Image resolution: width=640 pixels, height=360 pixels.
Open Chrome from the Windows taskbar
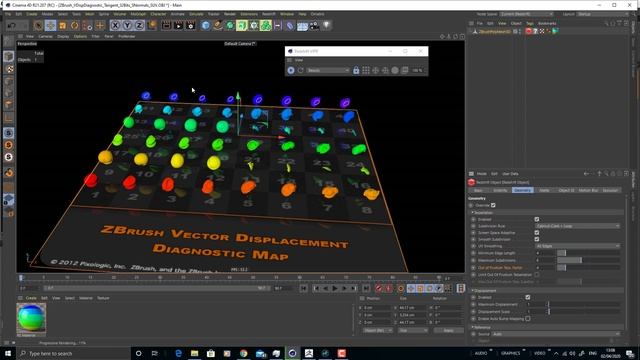click(244, 353)
